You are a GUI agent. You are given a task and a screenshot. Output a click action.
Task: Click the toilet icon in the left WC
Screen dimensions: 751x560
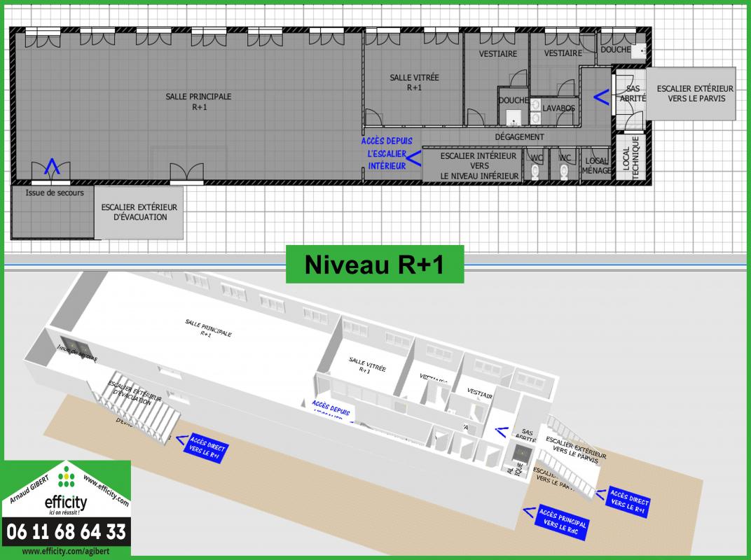coord(537,172)
